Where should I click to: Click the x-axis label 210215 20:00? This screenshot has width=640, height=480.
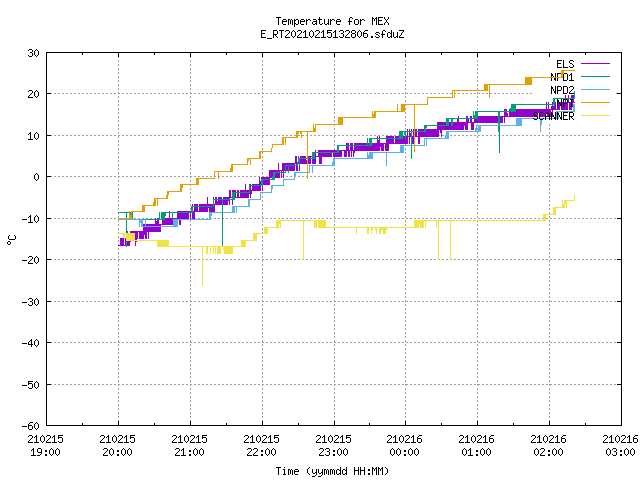(118, 446)
